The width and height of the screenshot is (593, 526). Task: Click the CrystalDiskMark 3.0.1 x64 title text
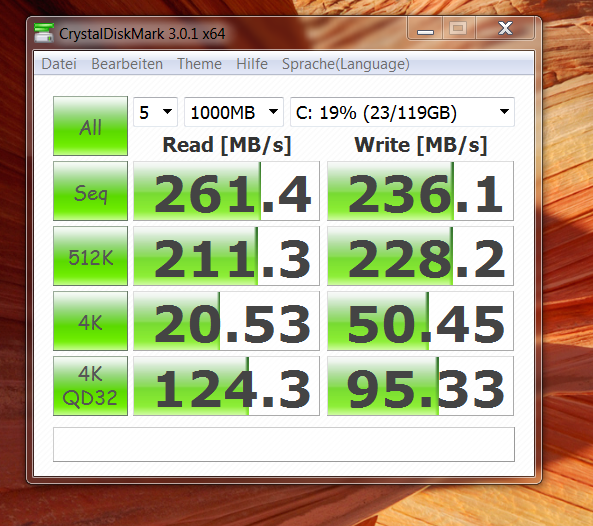[x=142, y=34]
